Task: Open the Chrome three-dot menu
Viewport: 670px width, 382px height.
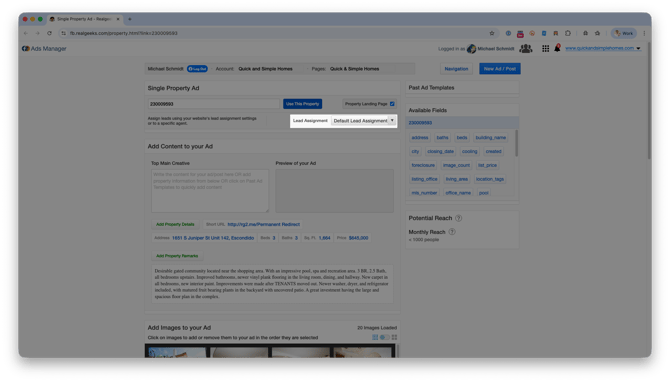Action: pyautogui.click(x=644, y=33)
